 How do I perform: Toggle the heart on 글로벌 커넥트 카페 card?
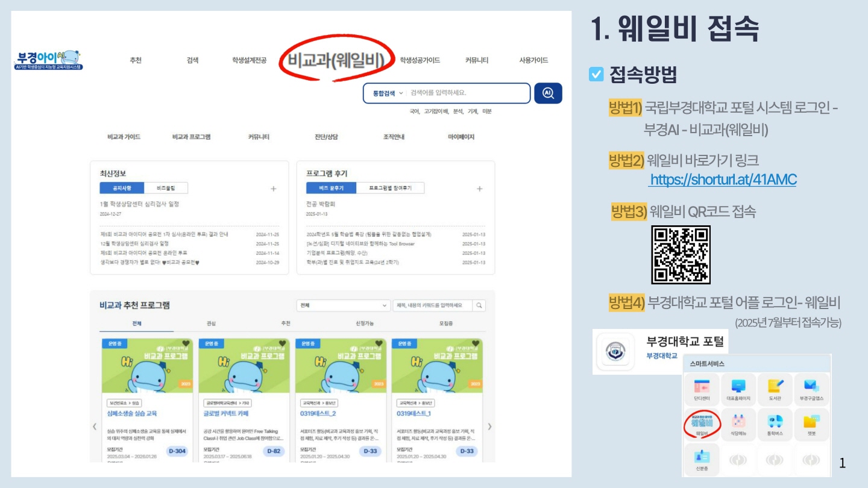282,344
